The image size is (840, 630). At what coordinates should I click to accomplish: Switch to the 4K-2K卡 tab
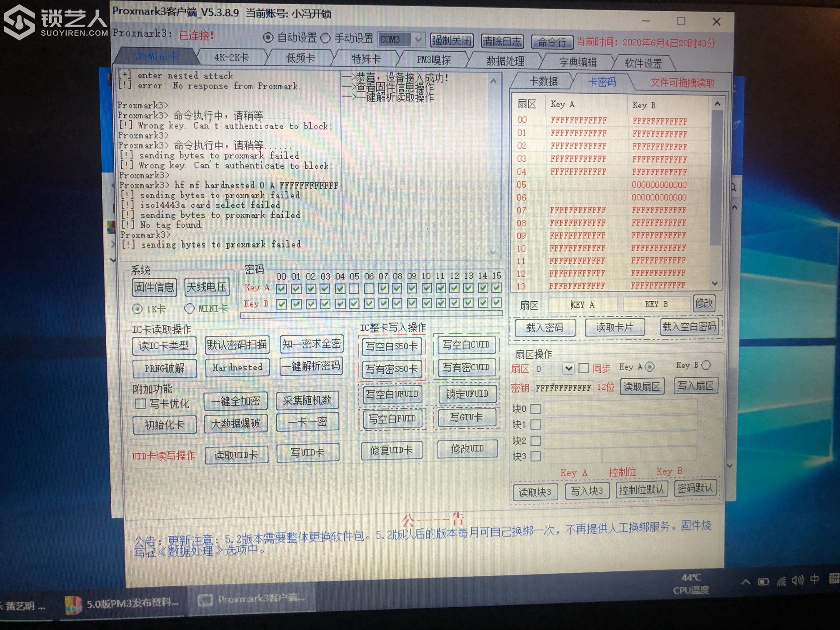point(231,57)
